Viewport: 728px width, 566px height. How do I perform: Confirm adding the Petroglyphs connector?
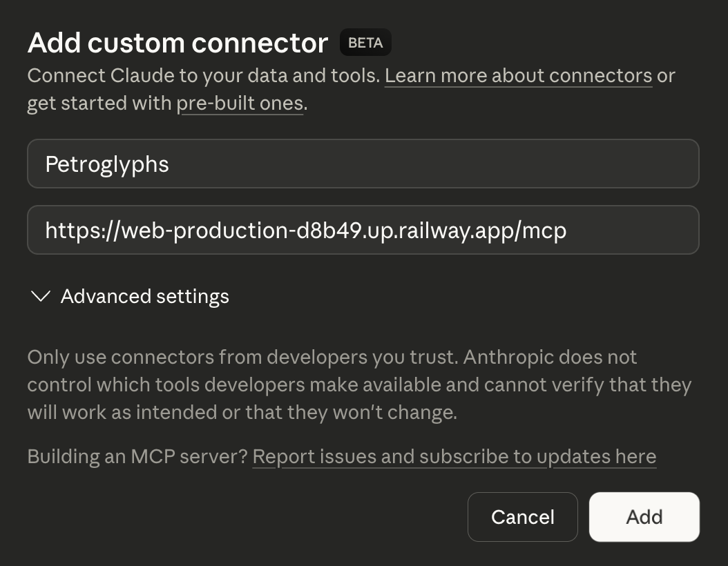pos(643,516)
